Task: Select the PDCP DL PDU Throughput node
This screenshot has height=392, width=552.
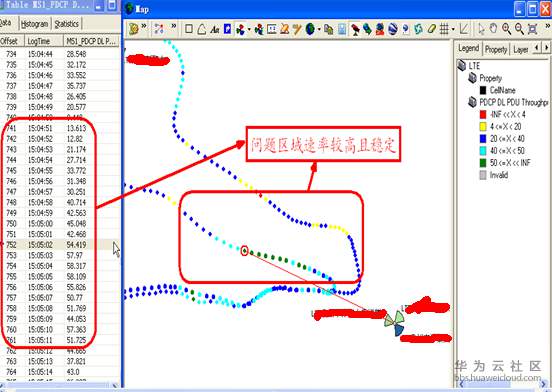Action: [x=514, y=102]
